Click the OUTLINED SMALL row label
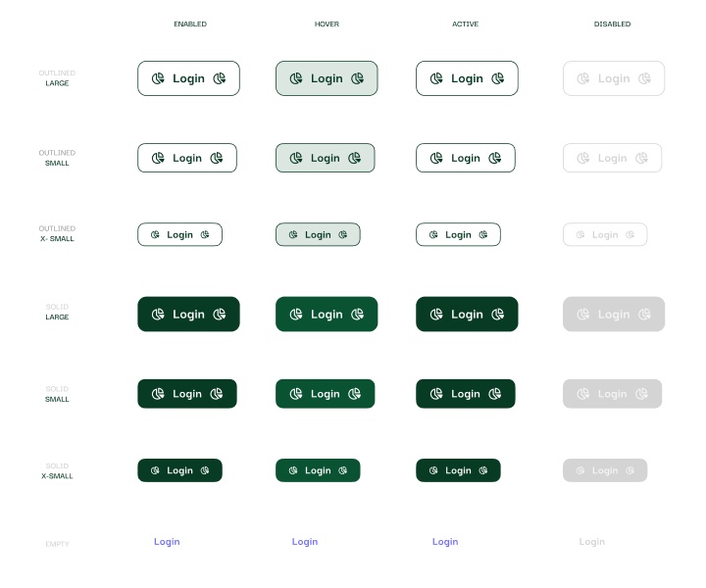Screen dimensions: 706x588 [57, 158]
